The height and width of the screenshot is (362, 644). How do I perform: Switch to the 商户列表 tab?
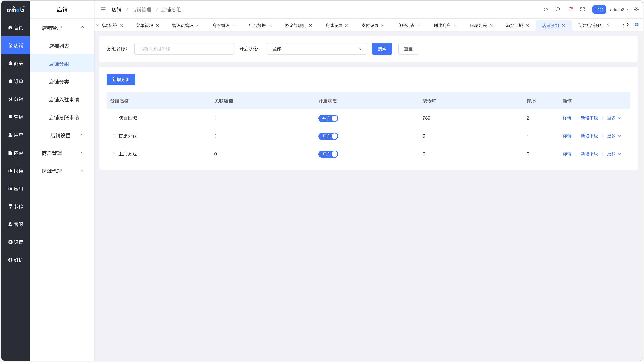[406, 26]
